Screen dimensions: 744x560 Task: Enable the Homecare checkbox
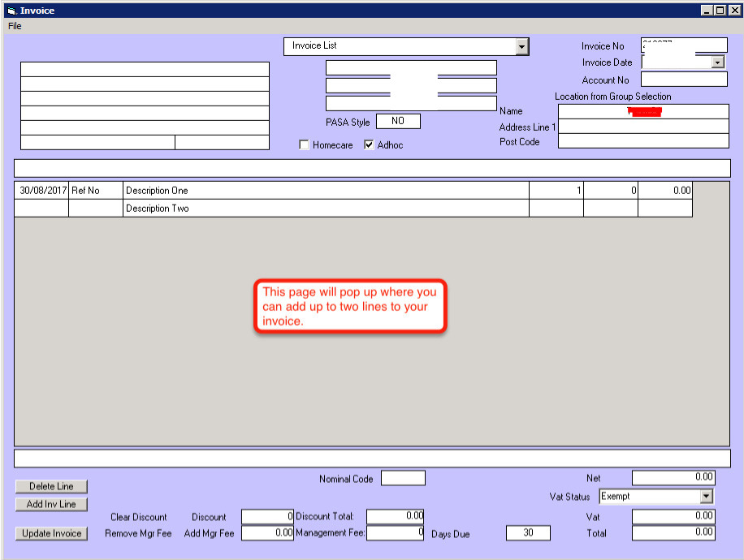(305, 145)
